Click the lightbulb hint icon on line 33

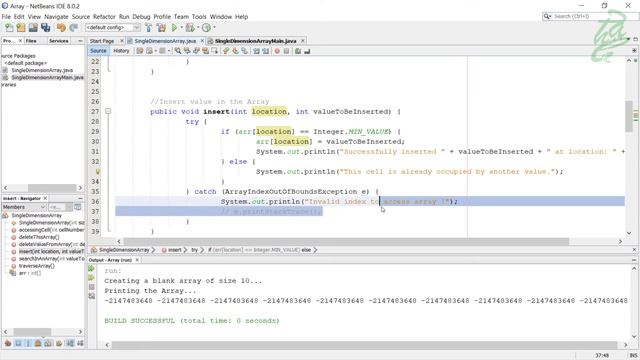click(x=98, y=171)
